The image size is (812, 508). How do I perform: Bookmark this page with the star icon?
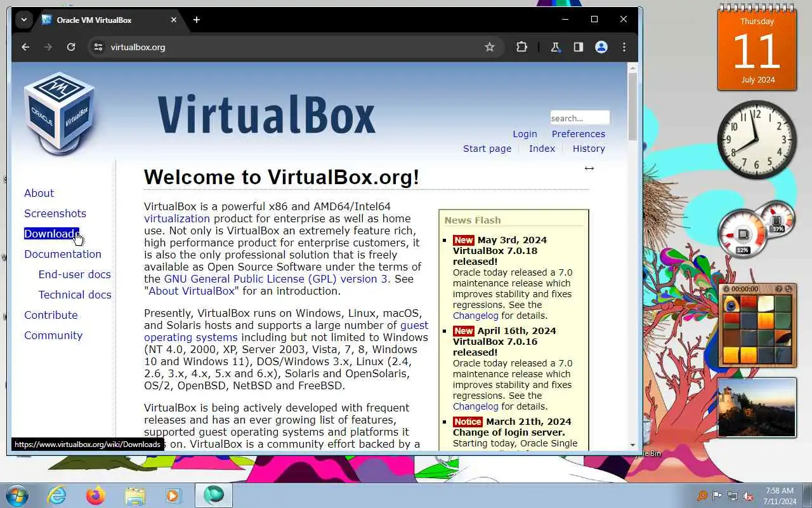[x=490, y=47]
